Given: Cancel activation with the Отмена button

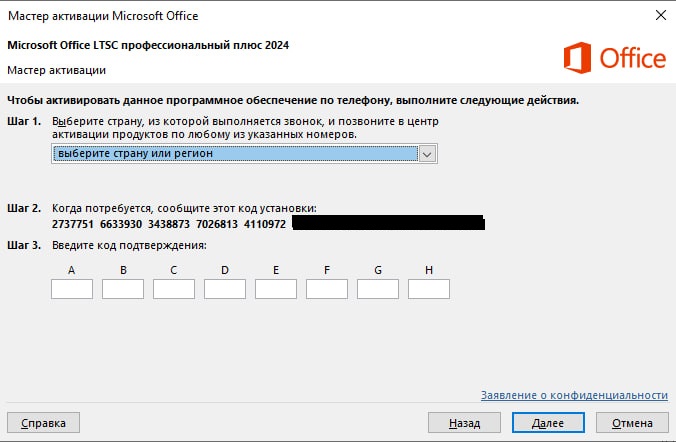Looking at the screenshot, I should click(x=632, y=423).
